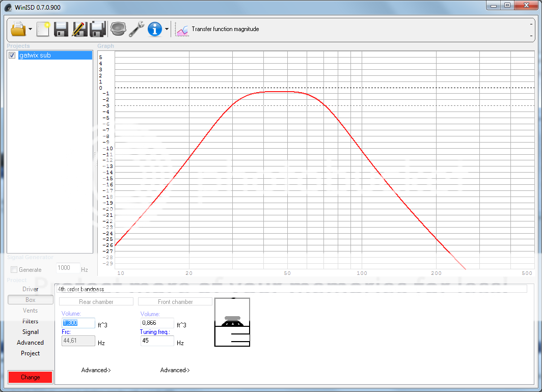Open the rear chamber Advanced settings
The image size is (542, 392).
(96, 370)
